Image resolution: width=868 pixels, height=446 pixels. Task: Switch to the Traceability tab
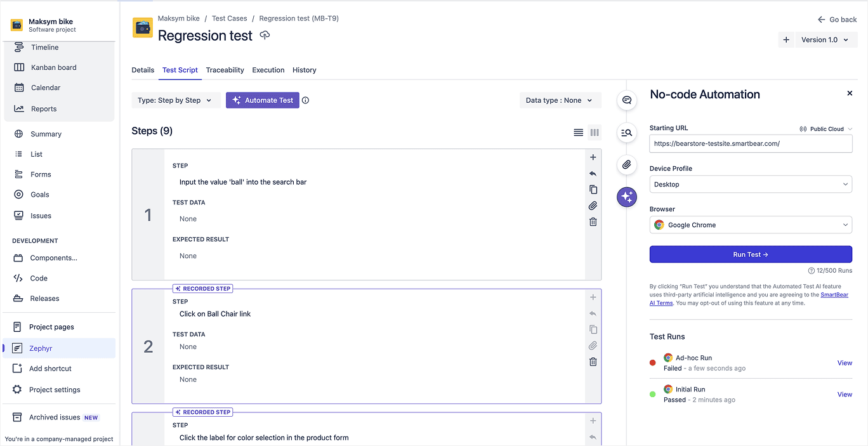pos(225,70)
